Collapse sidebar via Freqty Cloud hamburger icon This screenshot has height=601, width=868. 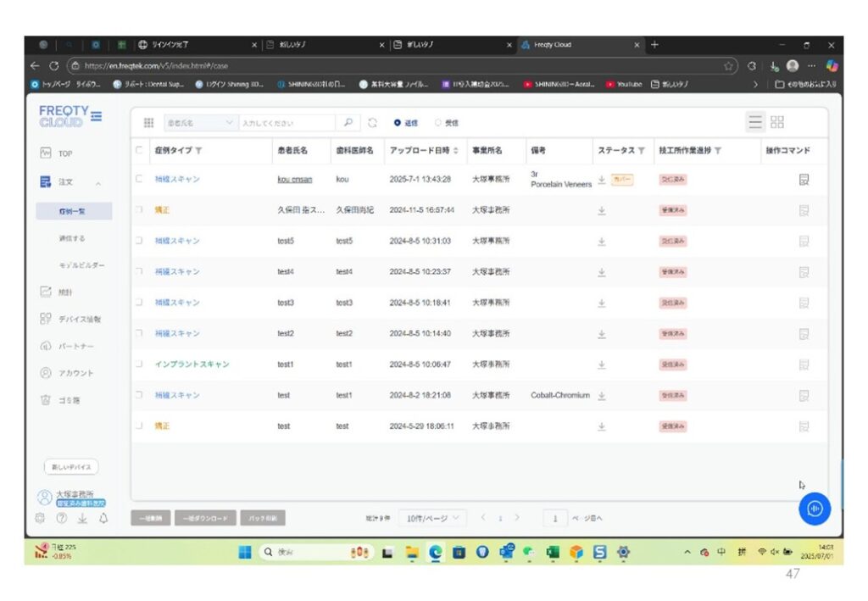tap(97, 116)
